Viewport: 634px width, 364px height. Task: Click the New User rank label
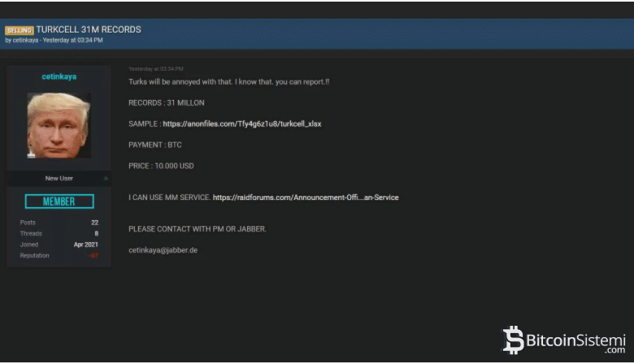coord(59,178)
